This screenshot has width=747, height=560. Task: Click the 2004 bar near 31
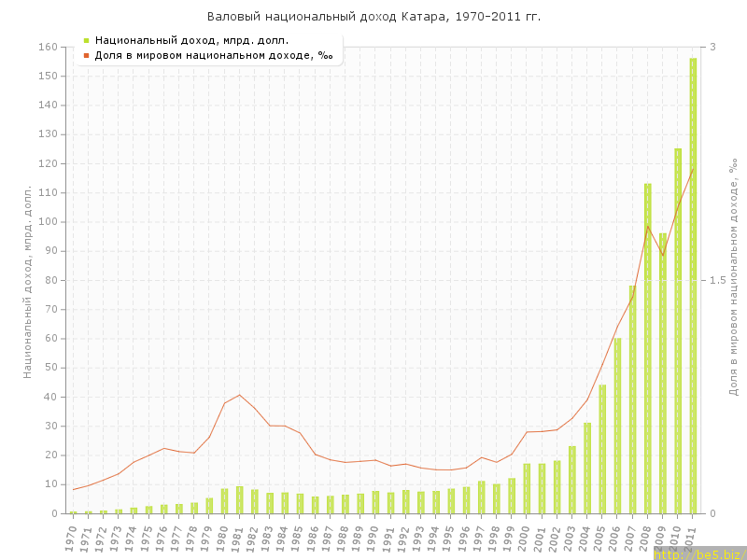pos(587,468)
